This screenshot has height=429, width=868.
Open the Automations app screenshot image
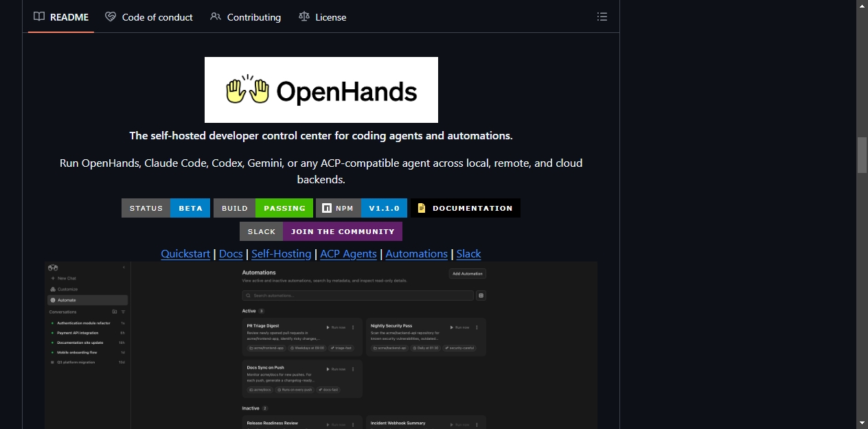(321, 345)
